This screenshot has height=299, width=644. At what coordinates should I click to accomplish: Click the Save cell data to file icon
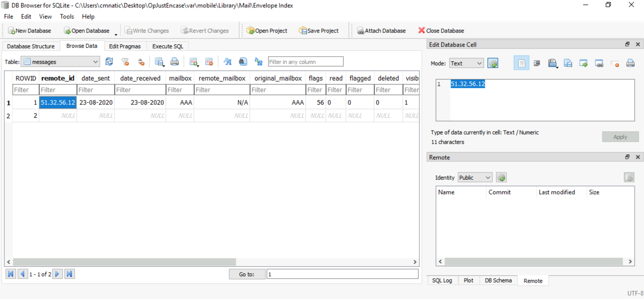coord(569,63)
